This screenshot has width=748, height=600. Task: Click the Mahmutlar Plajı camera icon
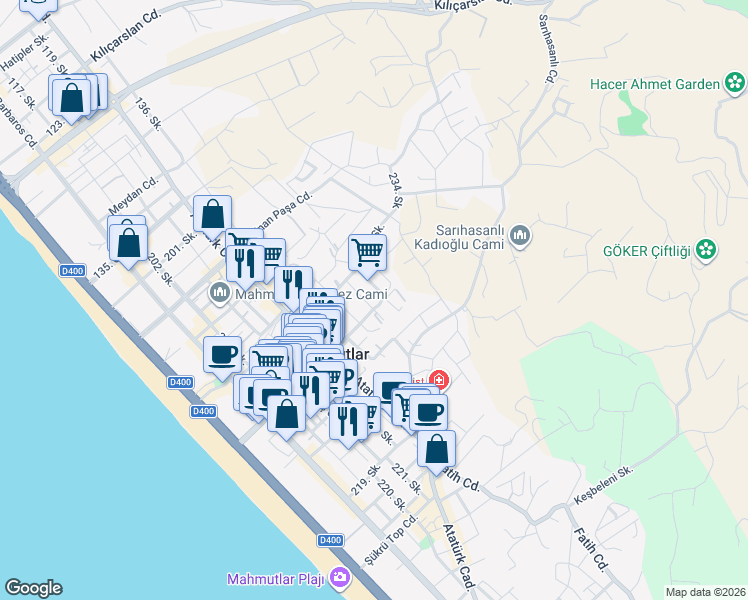pyautogui.click(x=340, y=578)
